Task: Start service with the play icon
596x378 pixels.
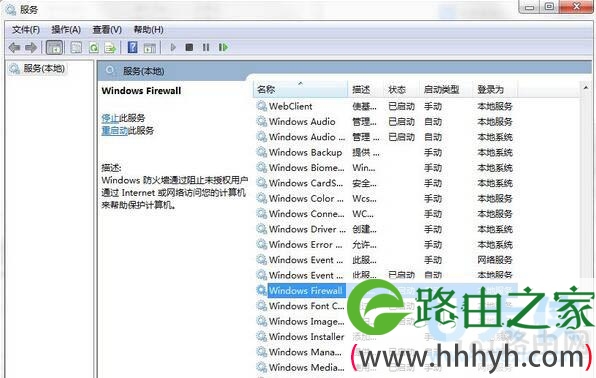Action: (x=173, y=47)
